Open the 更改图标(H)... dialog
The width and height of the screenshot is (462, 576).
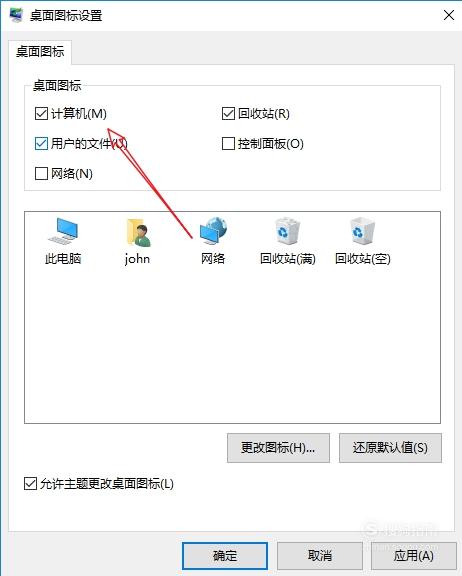point(278,448)
